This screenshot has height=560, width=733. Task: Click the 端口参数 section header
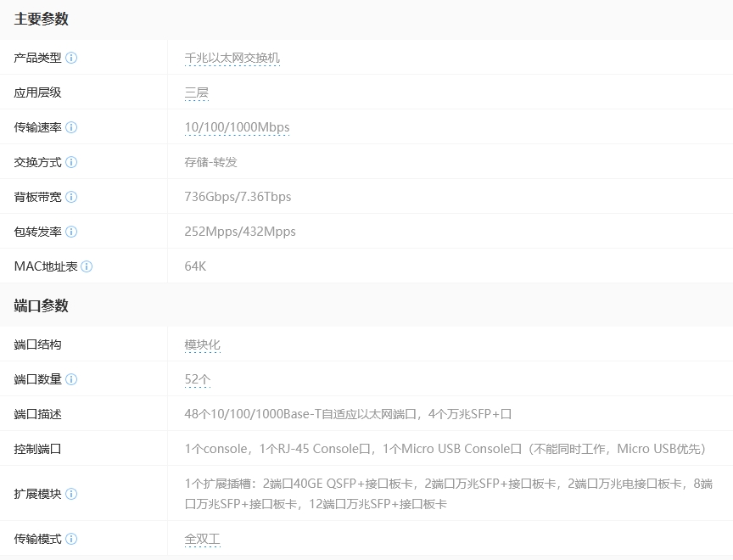(x=42, y=305)
